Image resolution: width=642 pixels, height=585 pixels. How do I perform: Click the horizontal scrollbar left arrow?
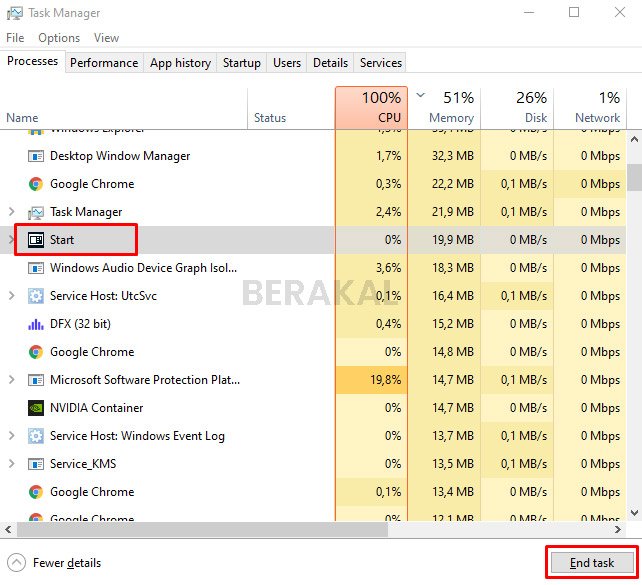[8, 530]
